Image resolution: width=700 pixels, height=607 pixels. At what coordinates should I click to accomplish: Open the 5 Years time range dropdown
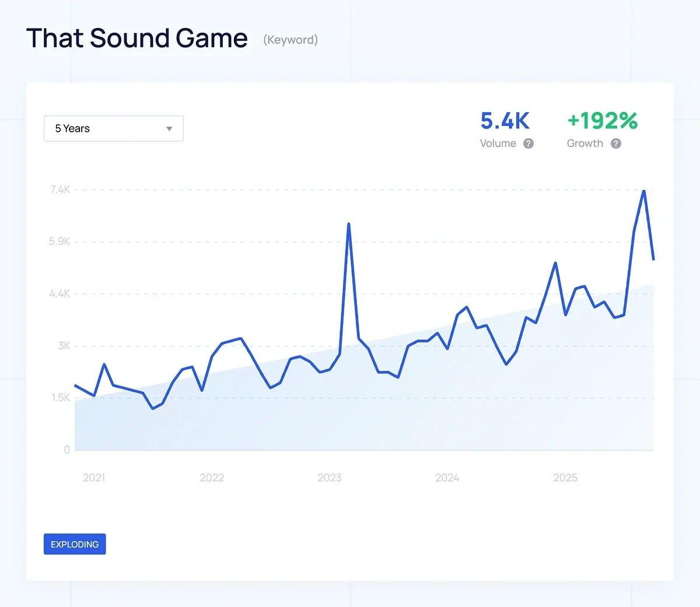coord(113,128)
